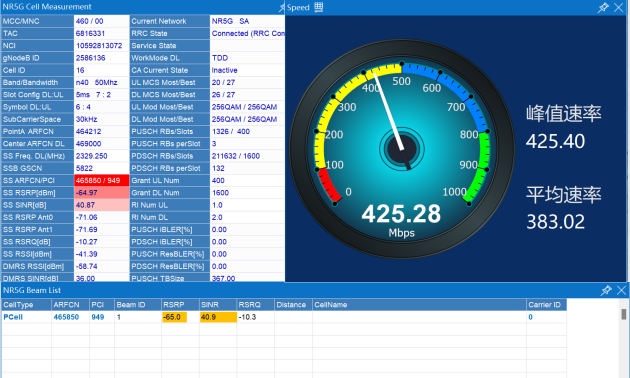Screen dimensions: 630x378
Task: Close the Speed panel
Action: tap(619, 7)
